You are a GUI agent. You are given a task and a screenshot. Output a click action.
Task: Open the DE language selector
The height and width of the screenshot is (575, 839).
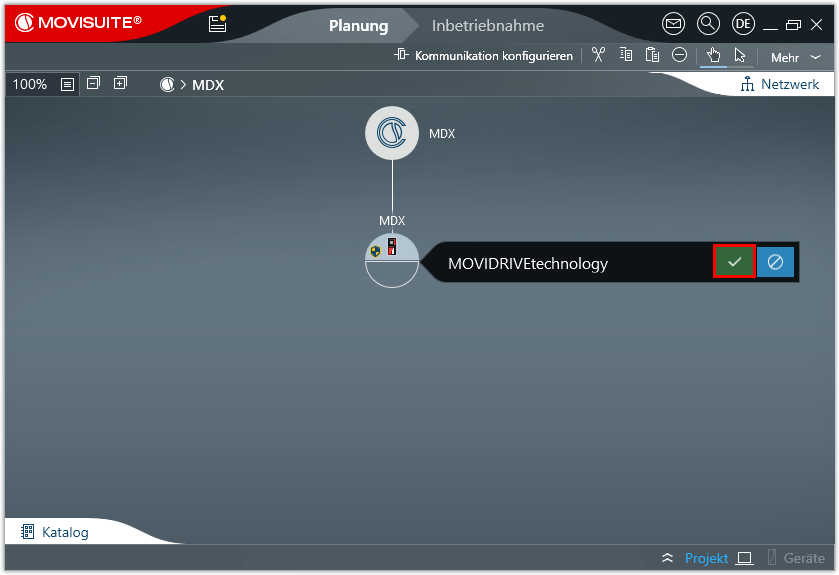tap(743, 24)
